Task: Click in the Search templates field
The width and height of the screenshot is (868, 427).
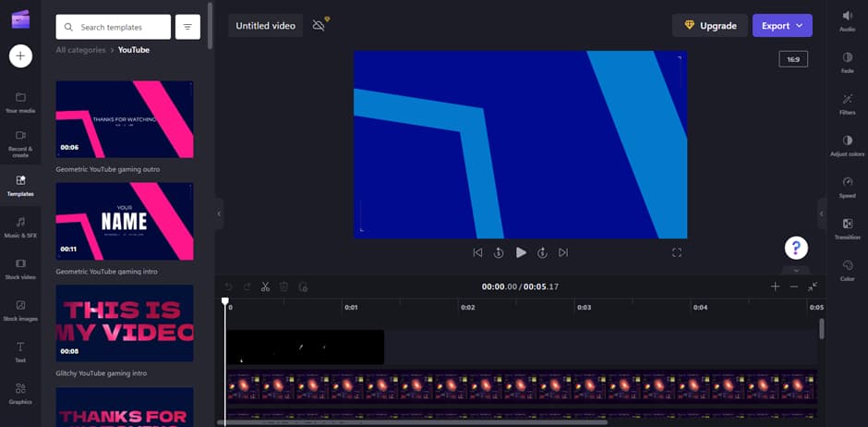Action: pos(114,27)
